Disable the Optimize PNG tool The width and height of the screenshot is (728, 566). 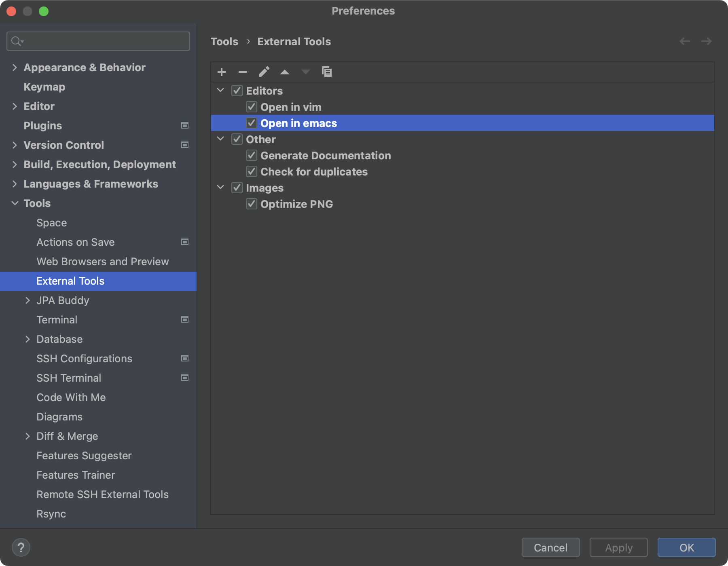point(251,204)
